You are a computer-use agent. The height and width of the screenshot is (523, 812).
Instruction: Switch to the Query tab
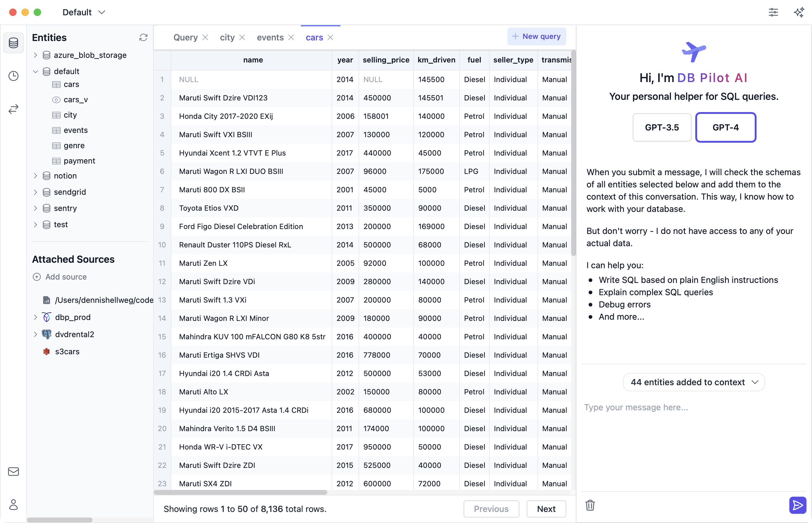pyautogui.click(x=185, y=37)
